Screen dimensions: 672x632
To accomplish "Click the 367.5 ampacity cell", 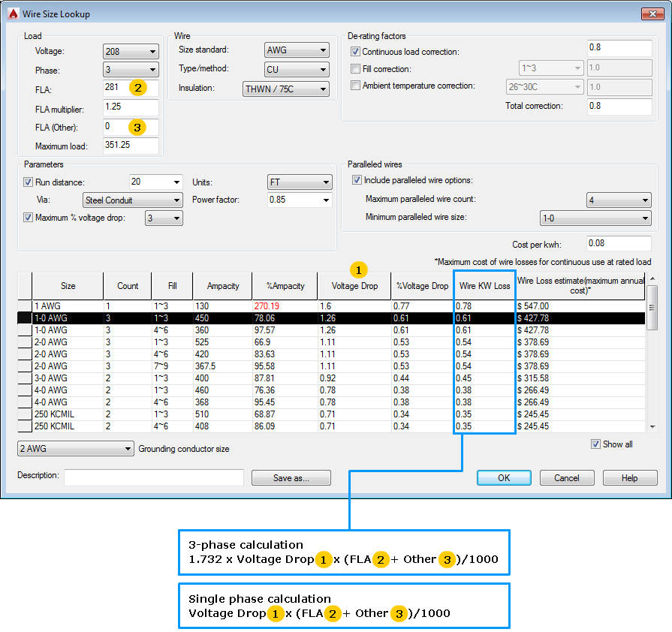I will tap(222, 366).
